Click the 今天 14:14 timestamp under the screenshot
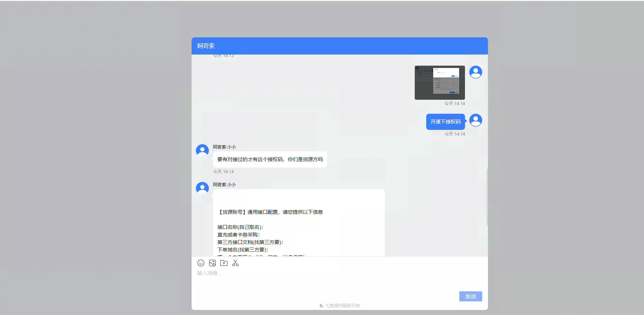Viewport: 644px width, 315px height. click(454, 104)
